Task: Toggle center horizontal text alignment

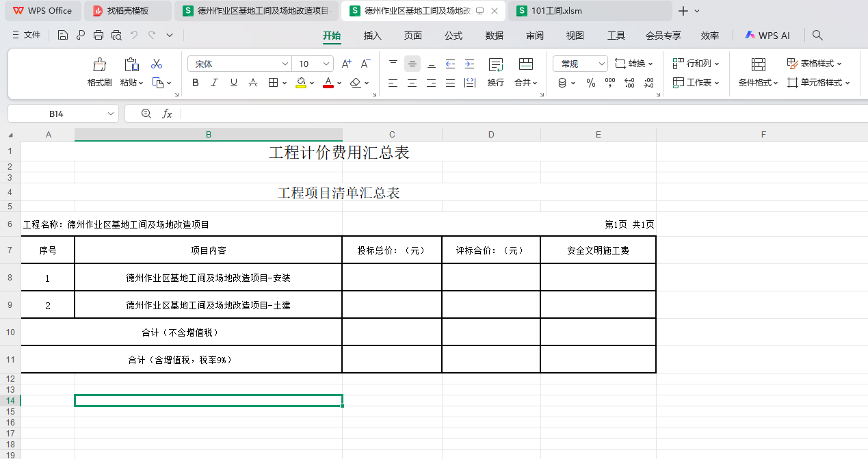Action: (412, 83)
